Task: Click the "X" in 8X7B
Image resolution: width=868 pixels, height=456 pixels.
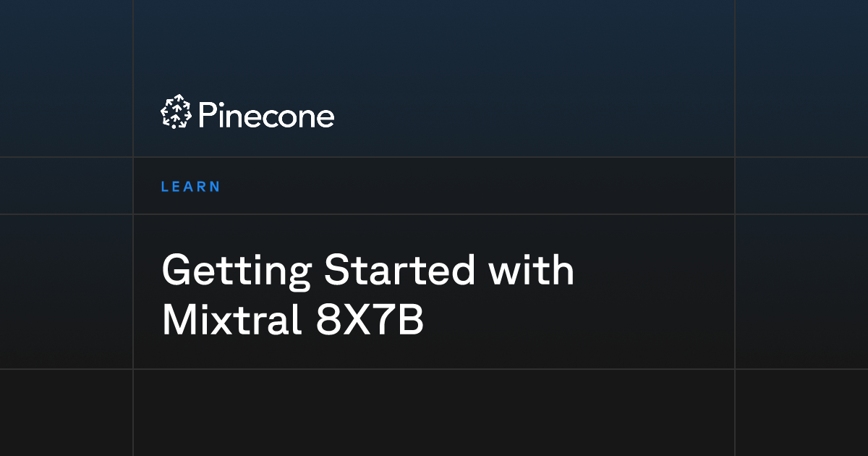Action: click(356, 319)
